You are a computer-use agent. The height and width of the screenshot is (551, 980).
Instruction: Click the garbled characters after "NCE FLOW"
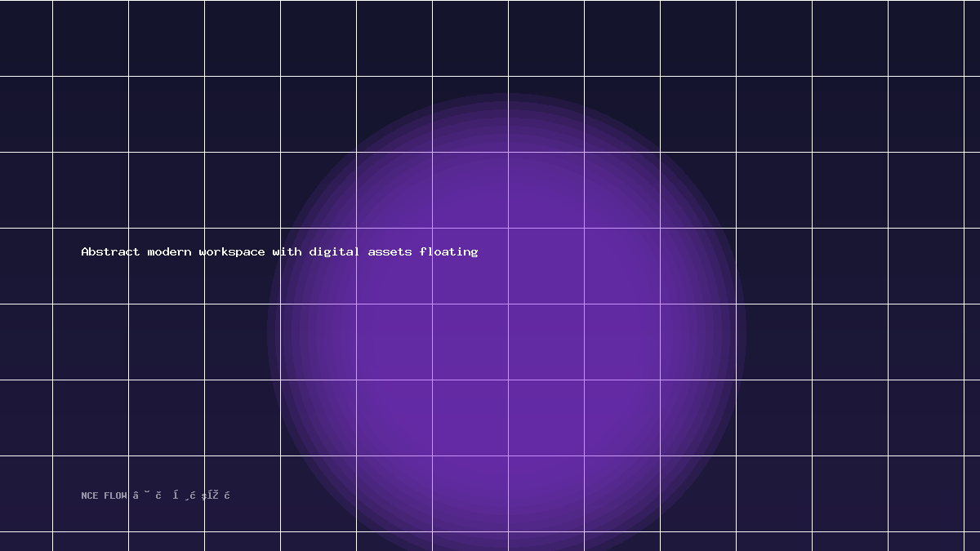point(181,495)
